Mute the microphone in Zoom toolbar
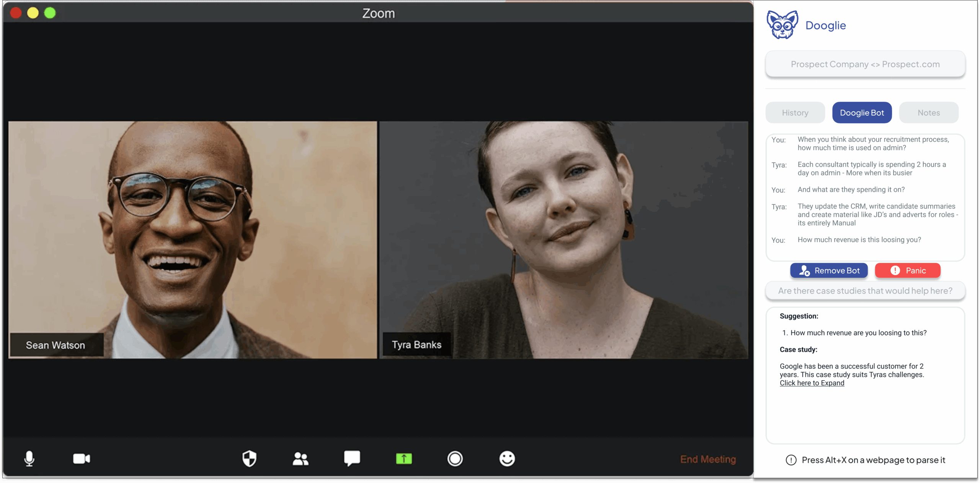Viewport: 980px width, 483px height. 29,458
